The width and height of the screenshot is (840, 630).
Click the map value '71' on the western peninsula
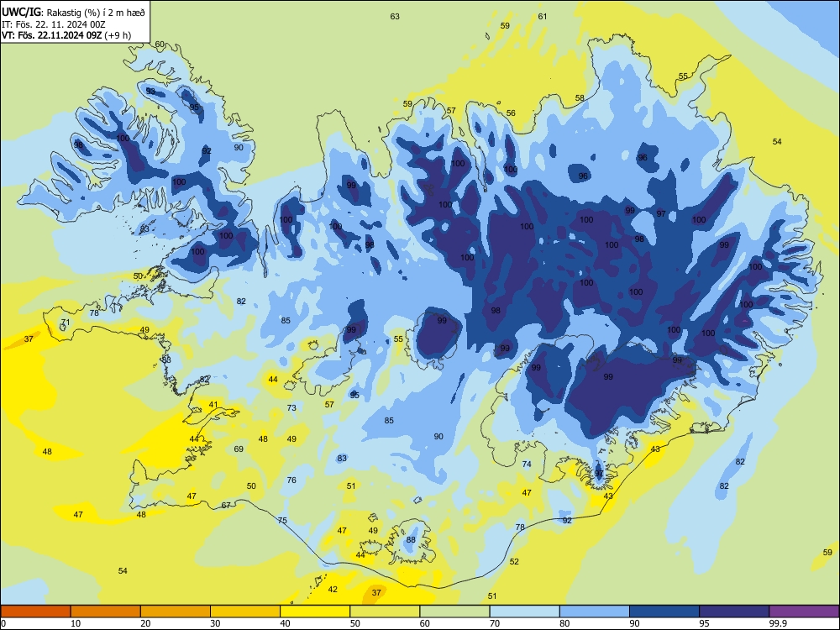coord(66,323)
